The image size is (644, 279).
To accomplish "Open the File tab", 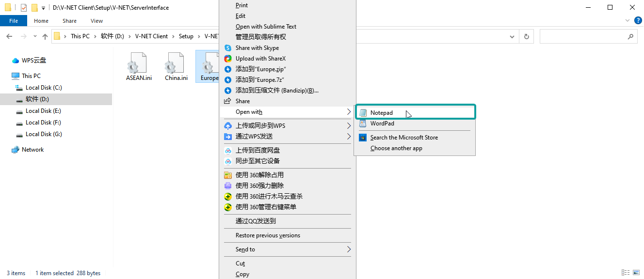I will tap(14, 21).
